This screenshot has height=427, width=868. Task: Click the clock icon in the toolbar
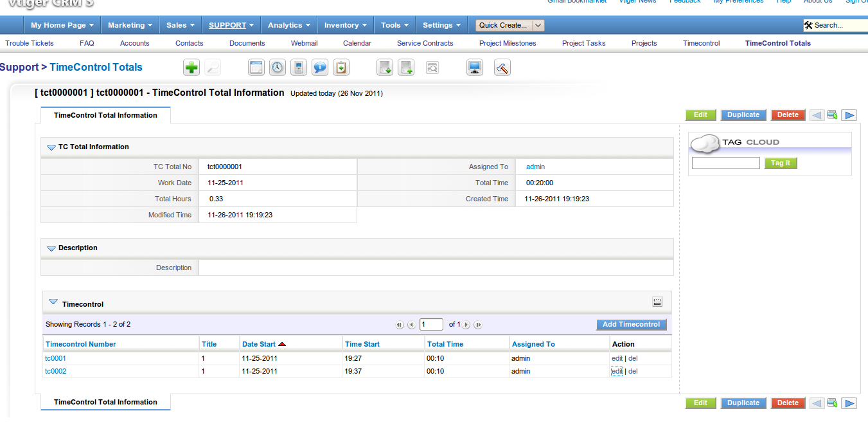click(x=277, y=68)
